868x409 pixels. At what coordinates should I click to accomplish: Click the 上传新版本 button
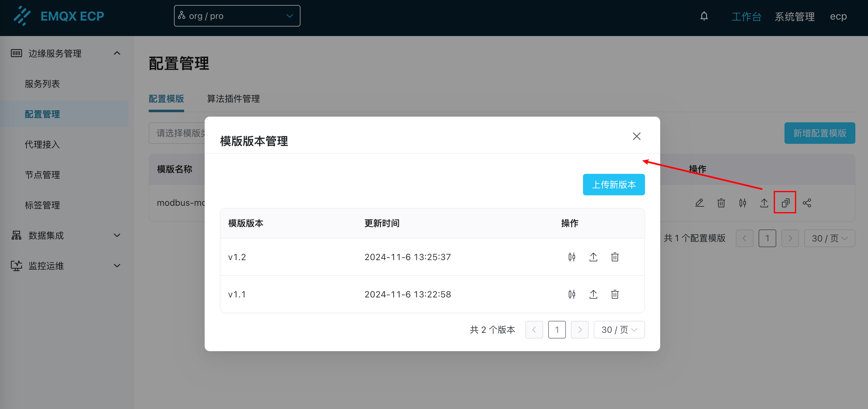pyautogui.click(x=614, y=185)
